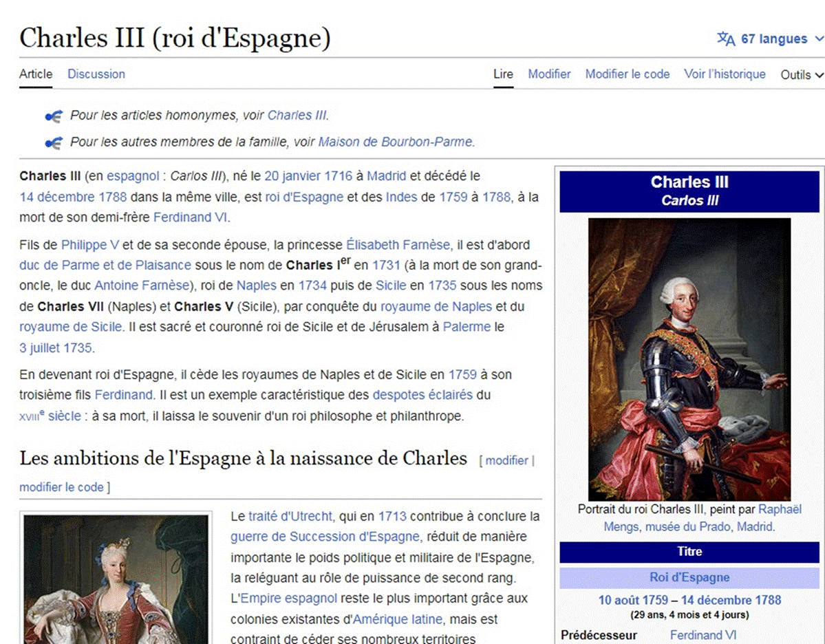825x644 pixels.
Task: Click the disambiguation icon beside 'autres membres de la famille'
Action: coord(54,142)
